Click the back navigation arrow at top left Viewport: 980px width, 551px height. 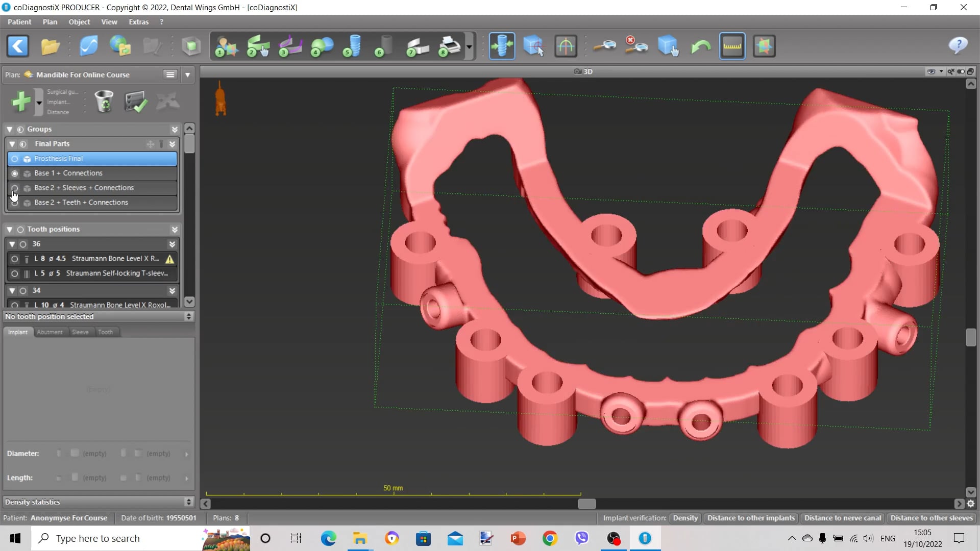click(x=17, y=46)
